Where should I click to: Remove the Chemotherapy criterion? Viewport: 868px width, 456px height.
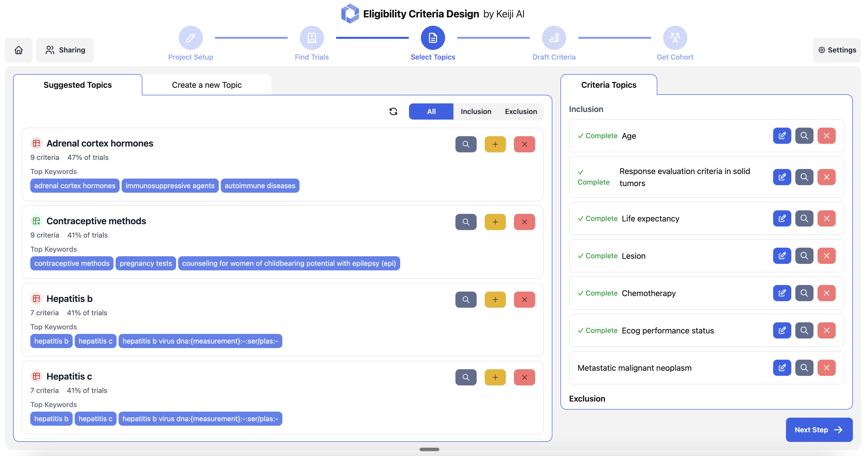(826, 293)
